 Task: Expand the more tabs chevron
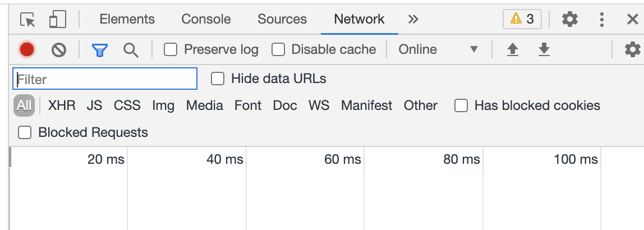(x=413, y=20)
